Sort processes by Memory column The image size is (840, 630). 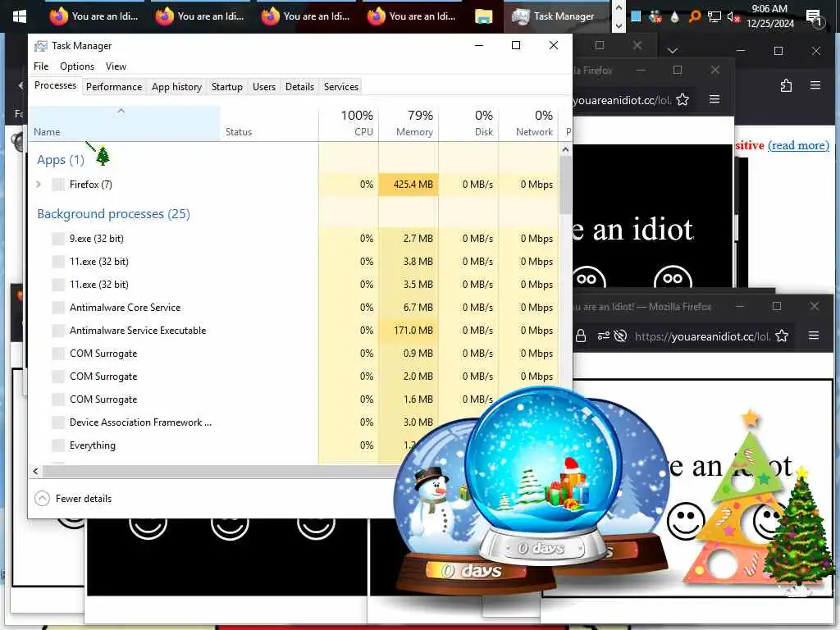click(409, 123)
